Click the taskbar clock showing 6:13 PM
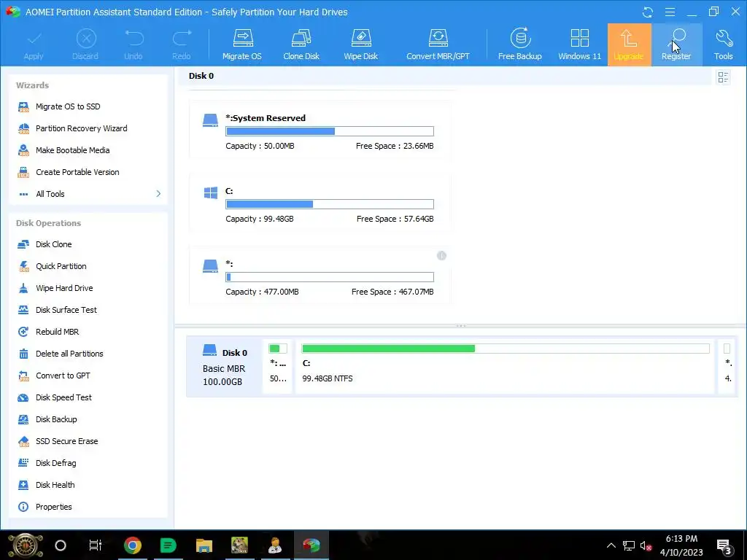747x560 pixels. (x=681, y=545)
